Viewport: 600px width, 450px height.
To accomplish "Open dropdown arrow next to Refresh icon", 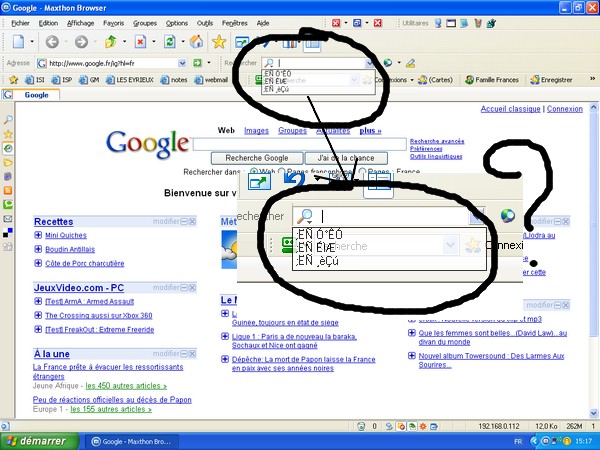I will click(x=183, y=41).
